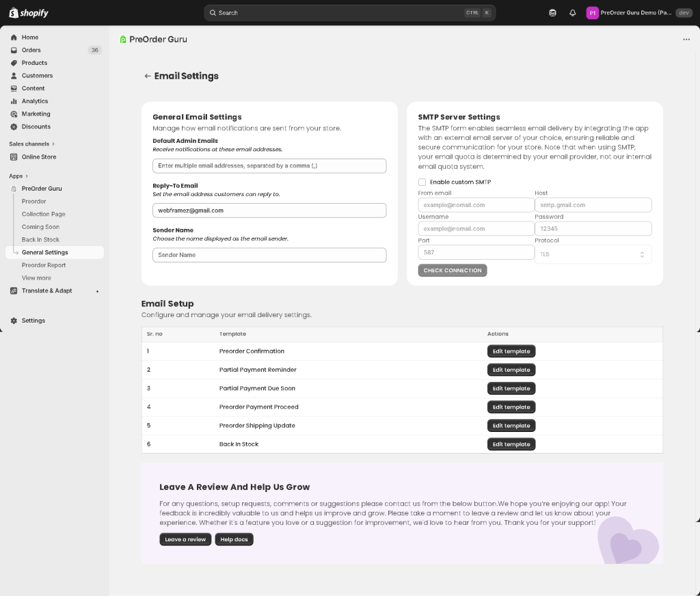Open the sidekick icon in top bar
Screen dimensions: 700x596
pyautogui.click(x=552, y=13)
